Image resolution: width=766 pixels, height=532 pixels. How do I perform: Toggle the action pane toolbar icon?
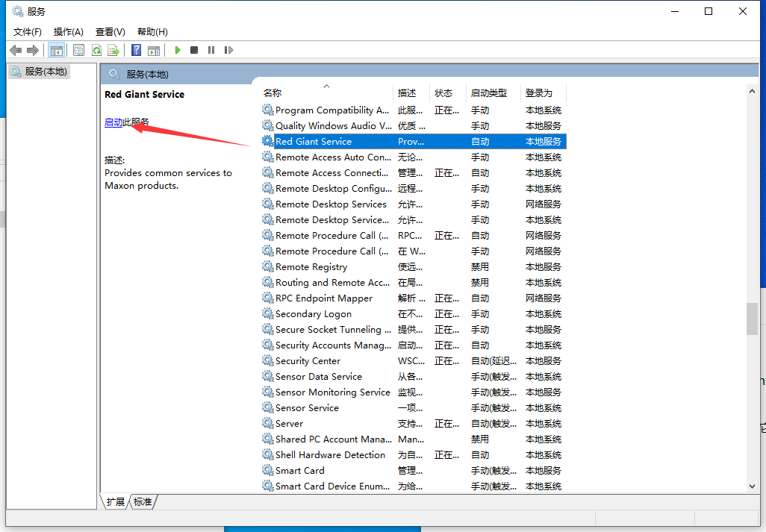tap(154, 50)
